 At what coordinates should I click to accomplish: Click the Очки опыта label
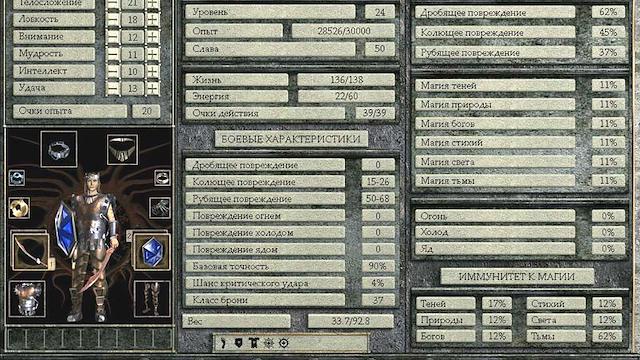(70, 111)
